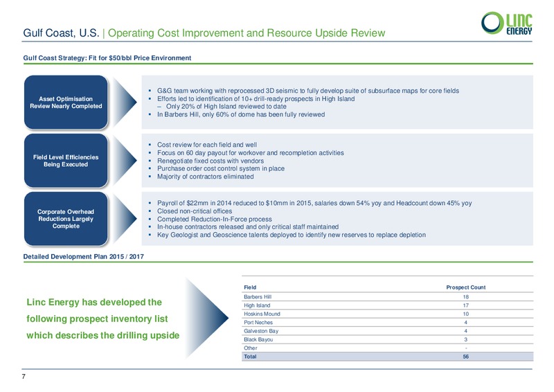Click bullet 'In-house contractors released'

pos(248,226)
